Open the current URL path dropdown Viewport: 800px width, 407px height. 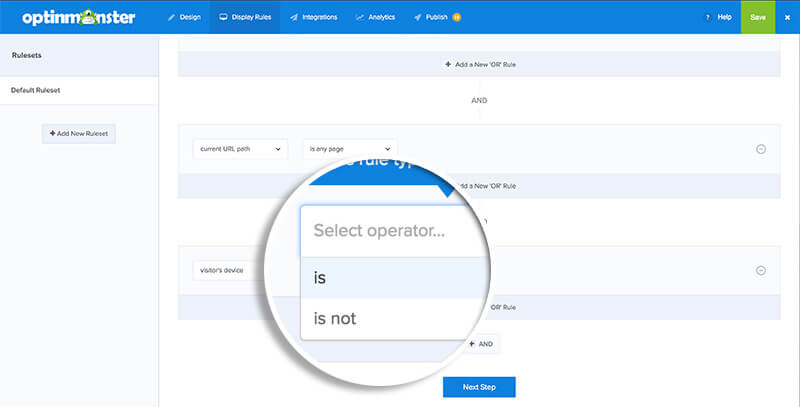[240, 149]
